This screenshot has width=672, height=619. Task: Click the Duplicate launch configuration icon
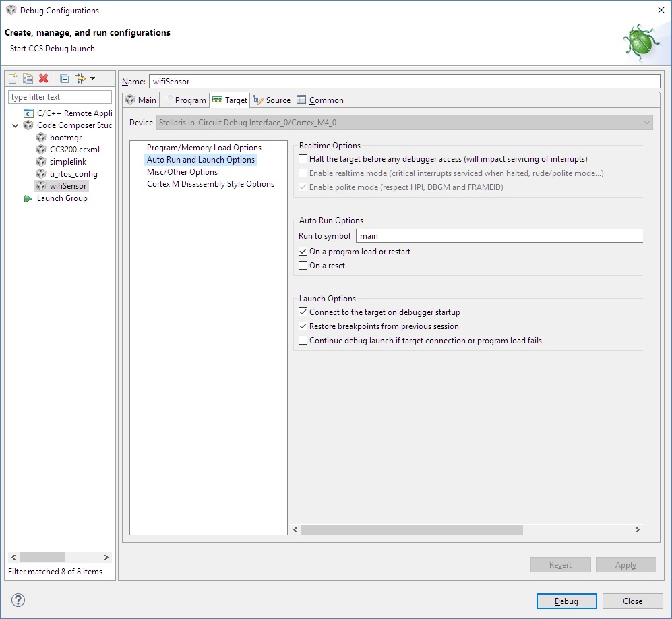pyautogui.click(x=28, y=78)
